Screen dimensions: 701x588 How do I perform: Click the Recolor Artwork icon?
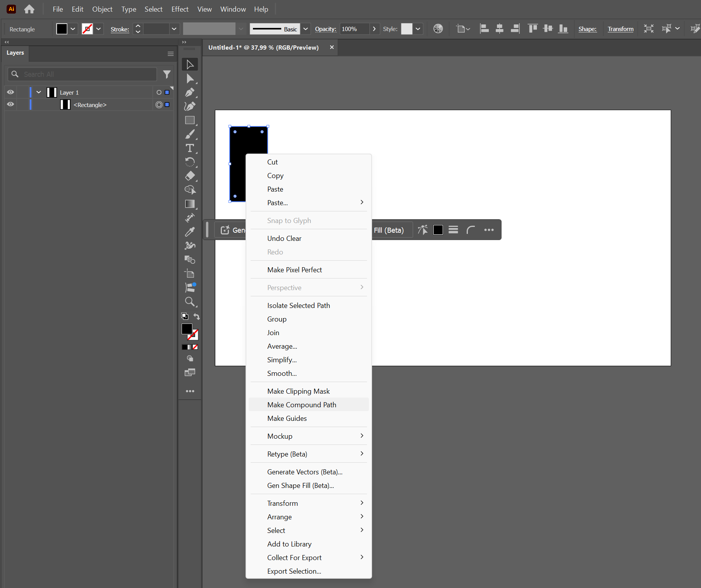point(438,29)
